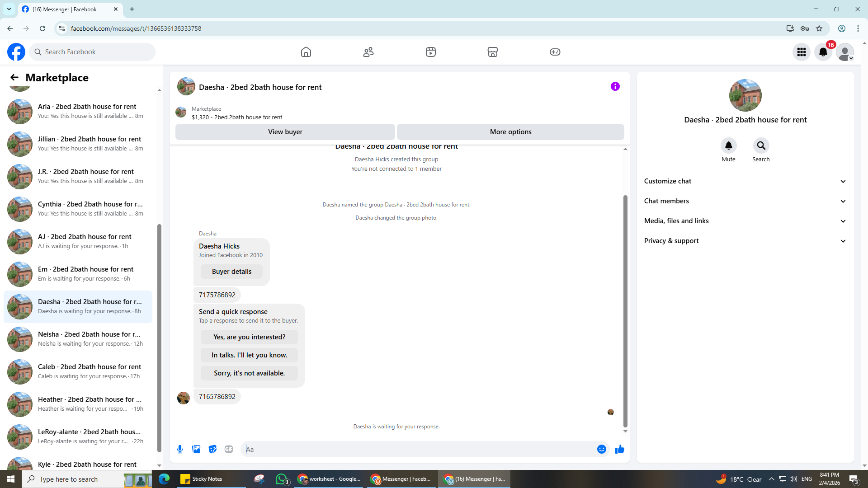Go to Marketplace tab in top navigation

[x=492, y=52]
